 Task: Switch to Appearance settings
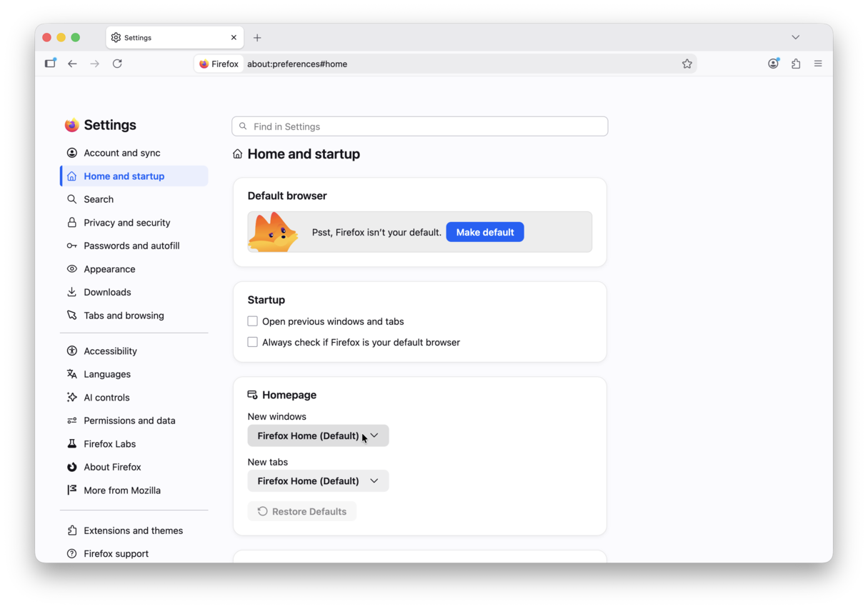point(134,269)
